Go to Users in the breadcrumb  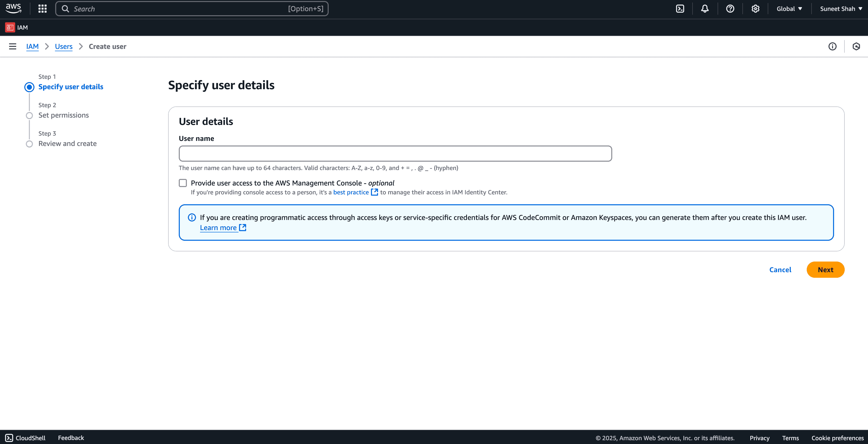[x=64, y=47]
